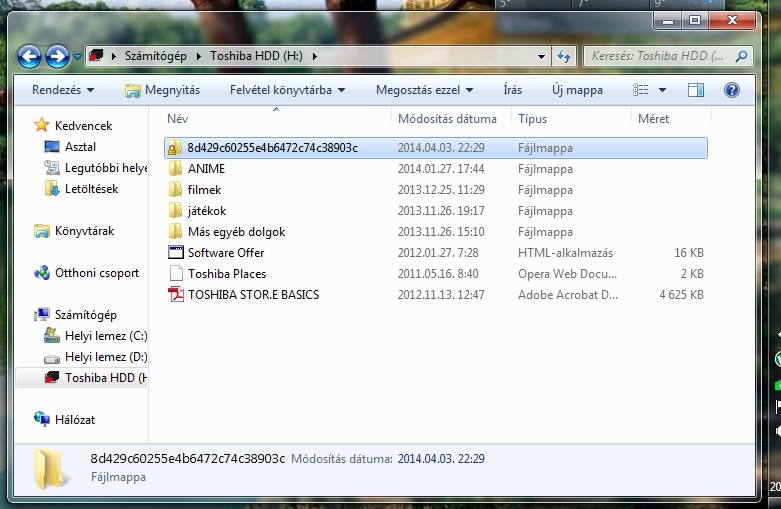Select the Software Offer HTML application
Viewport: 781px width, 509px height.
click(x=226, y=253)
